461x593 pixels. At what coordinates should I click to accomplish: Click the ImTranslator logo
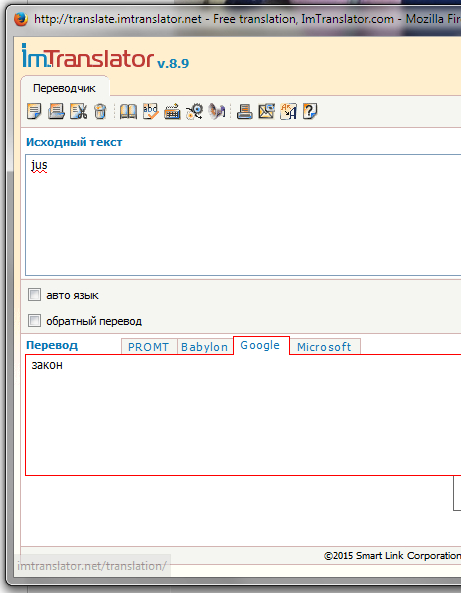[x=88, y=57]
